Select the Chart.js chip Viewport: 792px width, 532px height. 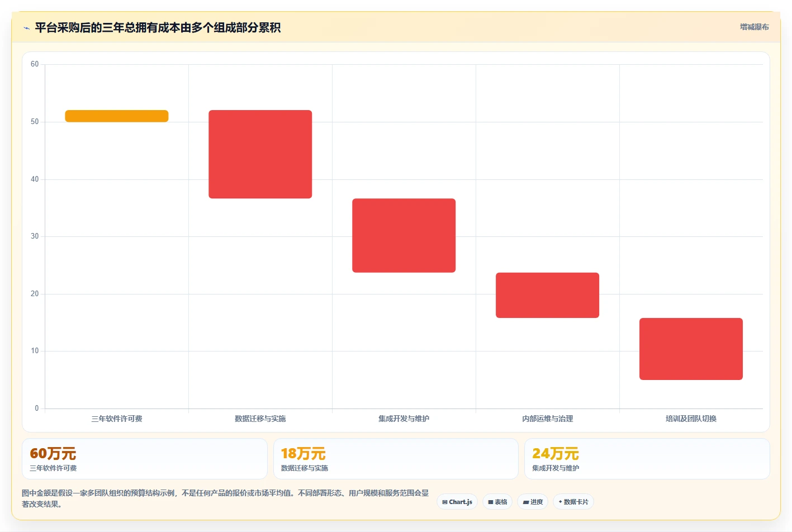(457, 502)
